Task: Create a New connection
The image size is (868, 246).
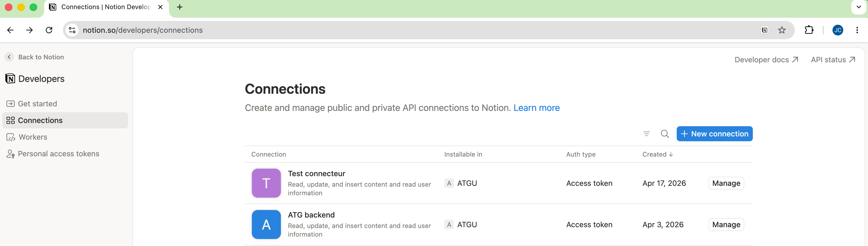Action: click(714, 134)
